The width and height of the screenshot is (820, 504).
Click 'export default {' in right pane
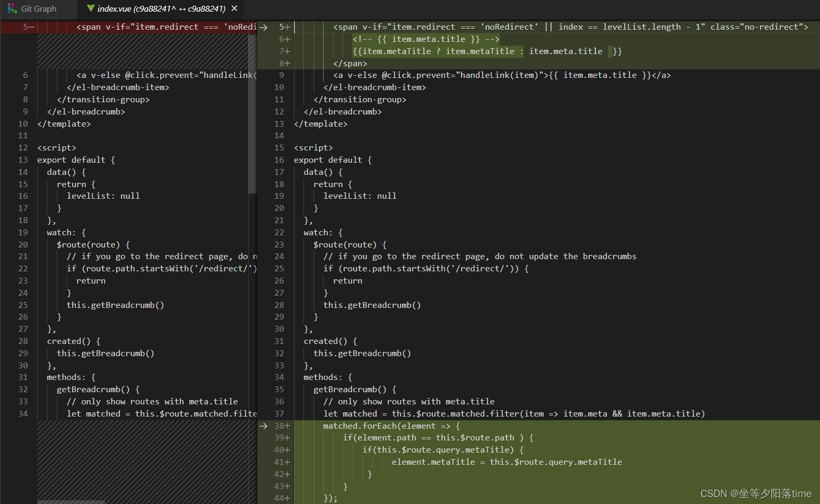[x=333, y=160]
